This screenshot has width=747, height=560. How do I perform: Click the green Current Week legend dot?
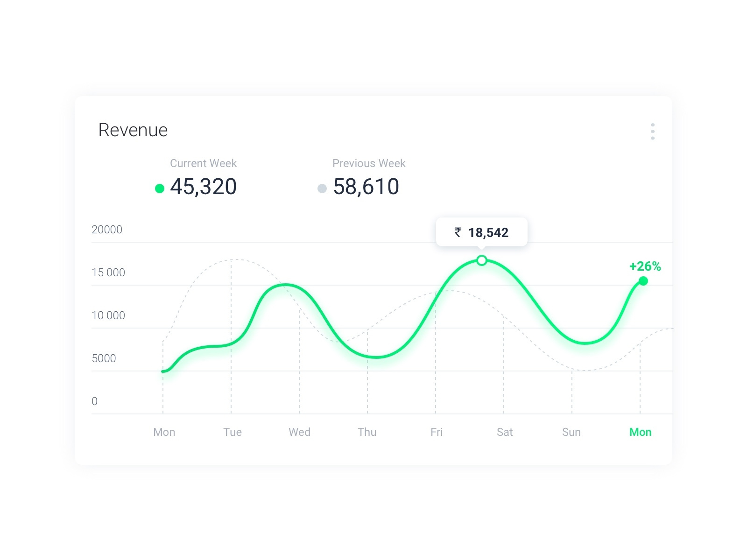click(160, 188)
